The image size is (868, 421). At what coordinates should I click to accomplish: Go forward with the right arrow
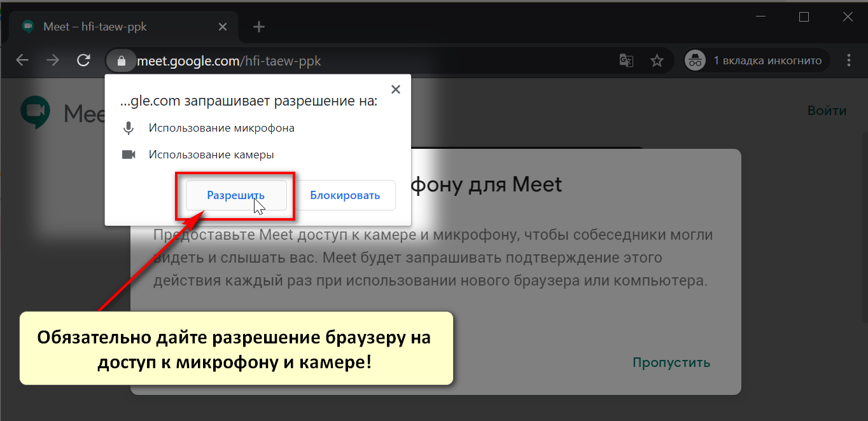click(x=53, y=60)
